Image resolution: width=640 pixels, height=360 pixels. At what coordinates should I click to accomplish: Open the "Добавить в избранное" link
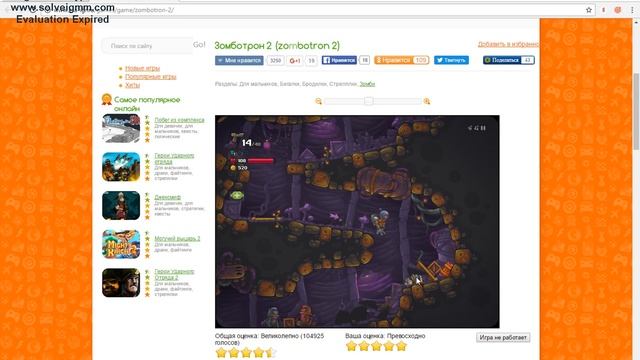508,44
